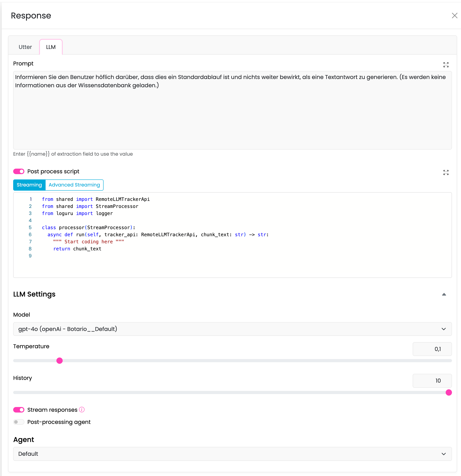
Task: Click code line 8 'return chunk_text'
Action: [77, 249]
